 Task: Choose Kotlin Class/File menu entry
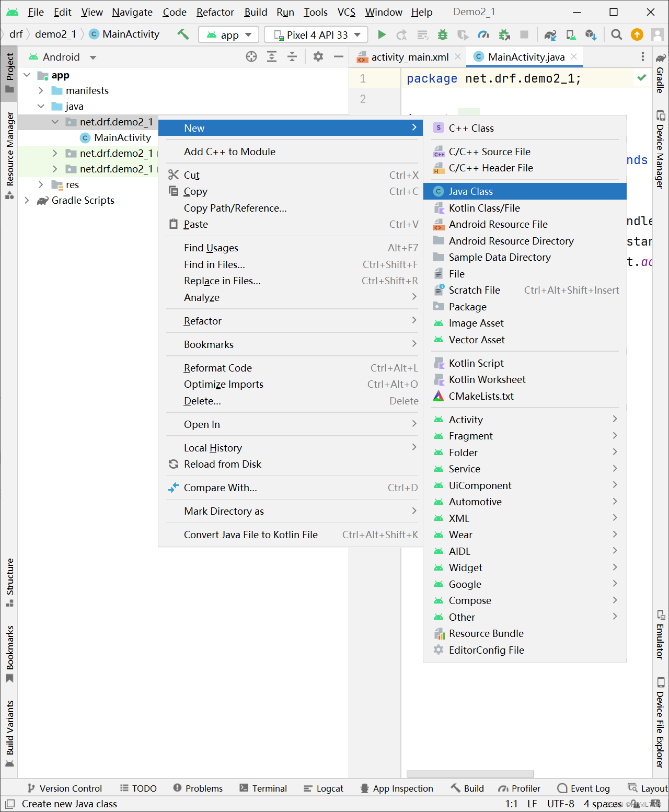[x=525, y=208]
